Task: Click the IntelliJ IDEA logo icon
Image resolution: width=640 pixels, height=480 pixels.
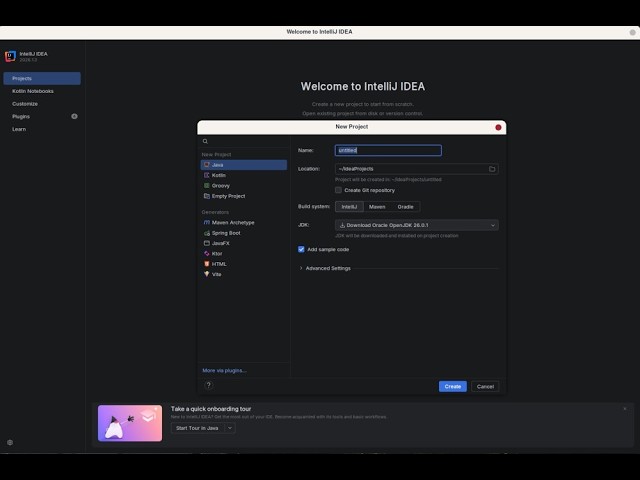Action: click(10, 56)
